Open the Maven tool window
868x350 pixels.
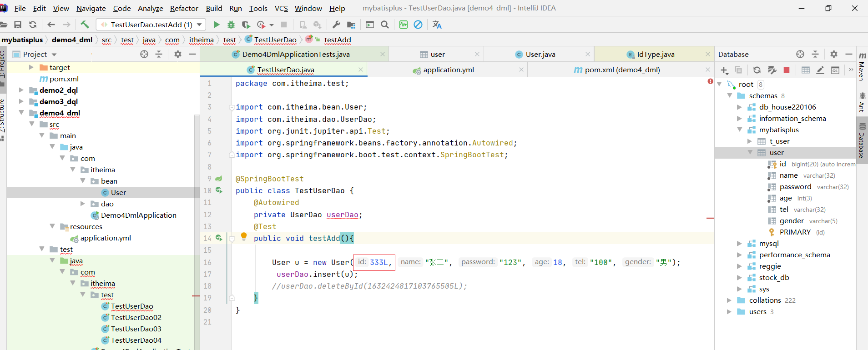(862, 66)
